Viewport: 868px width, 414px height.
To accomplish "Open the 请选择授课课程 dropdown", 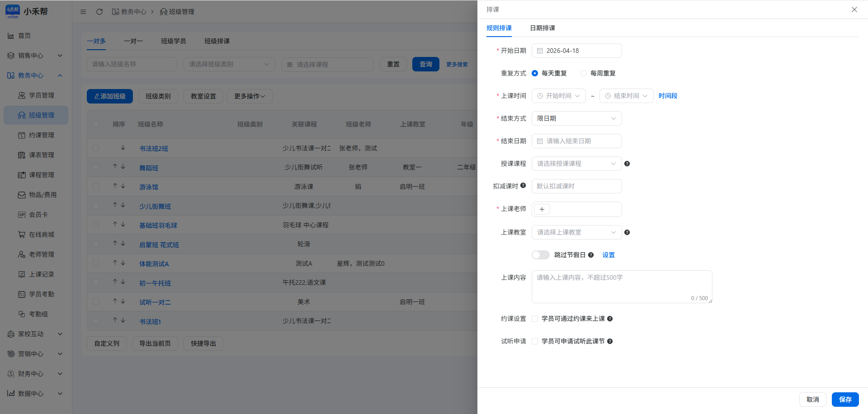I will coord(576,164).
